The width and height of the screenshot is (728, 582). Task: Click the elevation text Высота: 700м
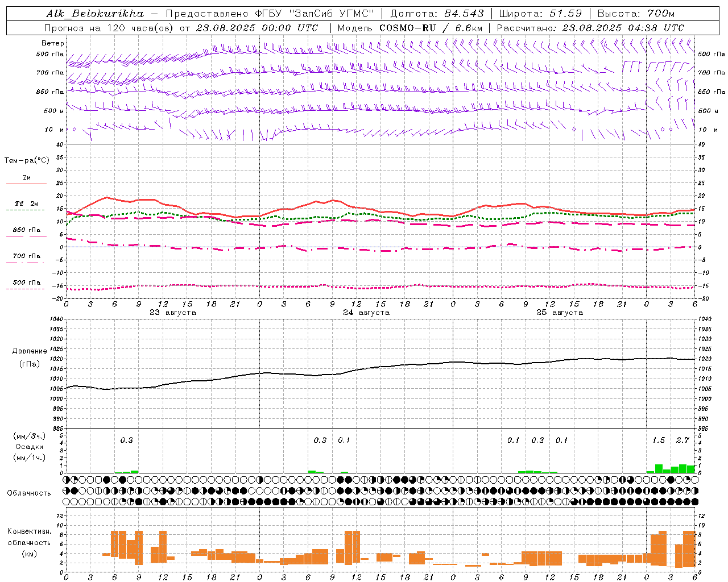[x=636, y=14]
